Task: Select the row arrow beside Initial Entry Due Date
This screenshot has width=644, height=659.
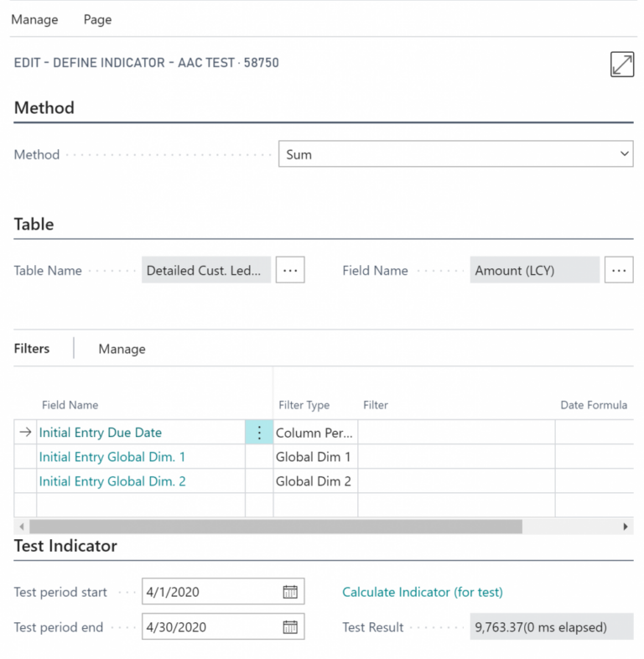Action: [x=25, y=432]
